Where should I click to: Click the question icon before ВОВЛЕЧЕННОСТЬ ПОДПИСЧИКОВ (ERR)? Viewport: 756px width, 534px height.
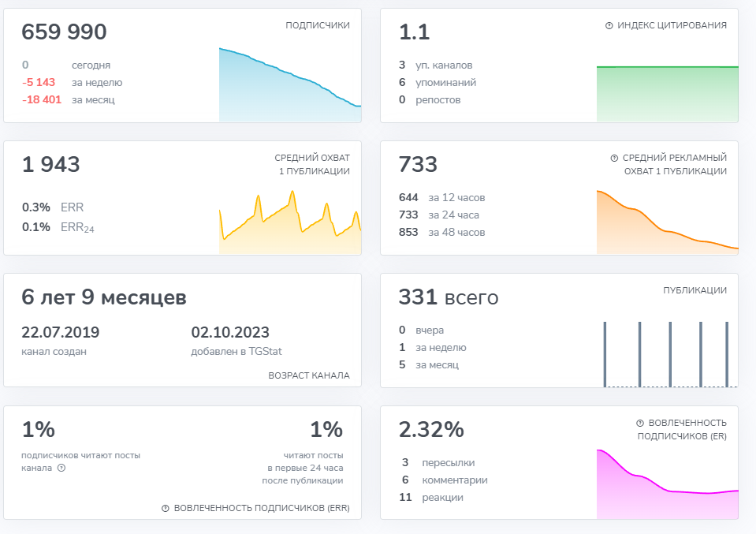click(x=166, y=509)
